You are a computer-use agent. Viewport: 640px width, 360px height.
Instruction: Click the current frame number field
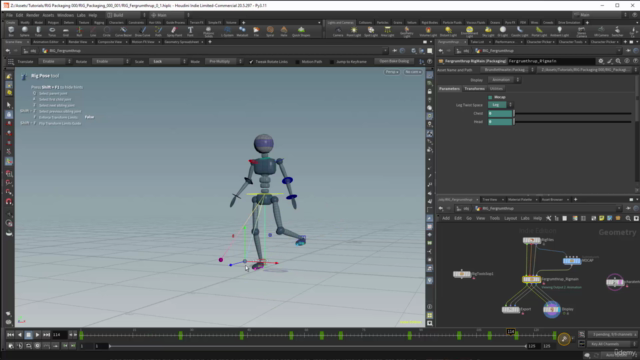[x=59, y=335]
